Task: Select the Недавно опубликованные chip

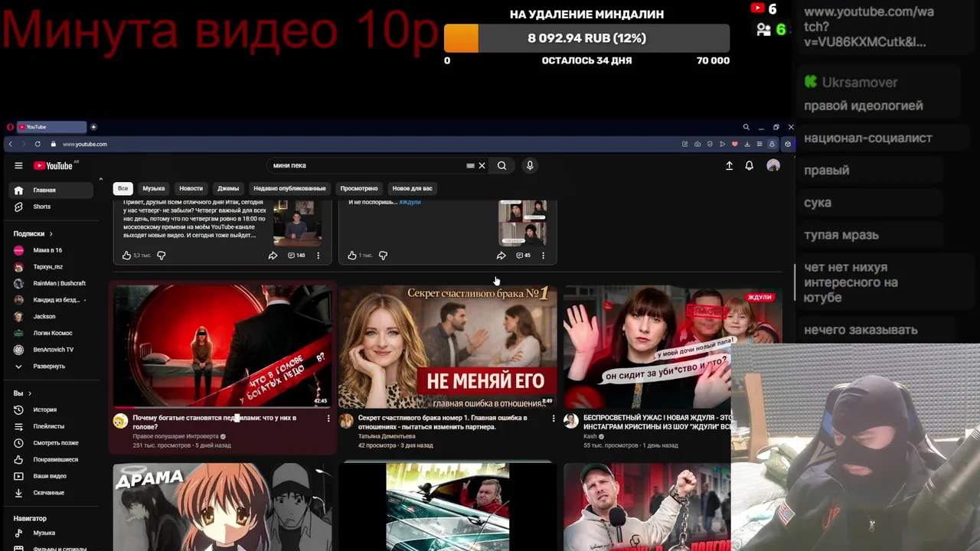Action: 289,188
